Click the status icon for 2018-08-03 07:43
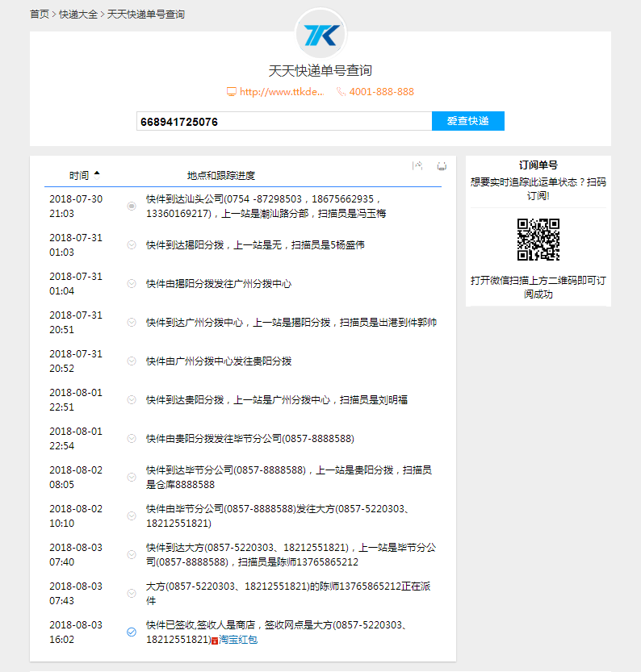Image resolution: width=641 pixels, height=672 pixels. coord(132,593)
